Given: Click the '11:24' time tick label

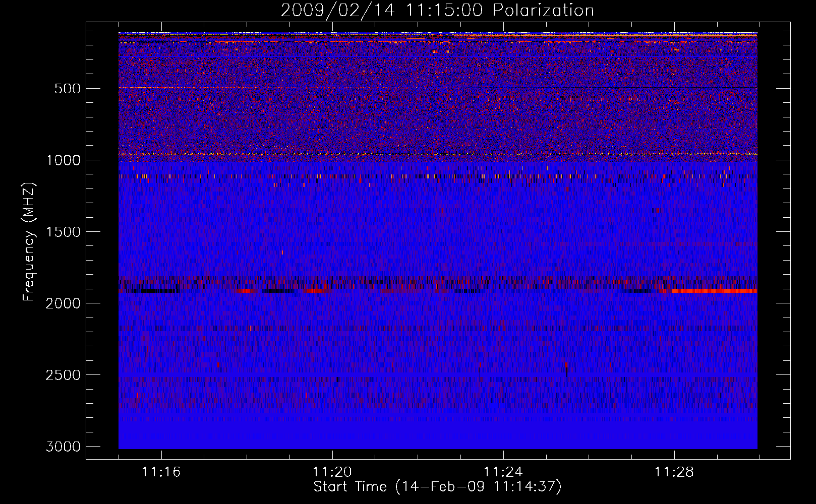Looking at the screenshot, I should (x=503, y=472).
